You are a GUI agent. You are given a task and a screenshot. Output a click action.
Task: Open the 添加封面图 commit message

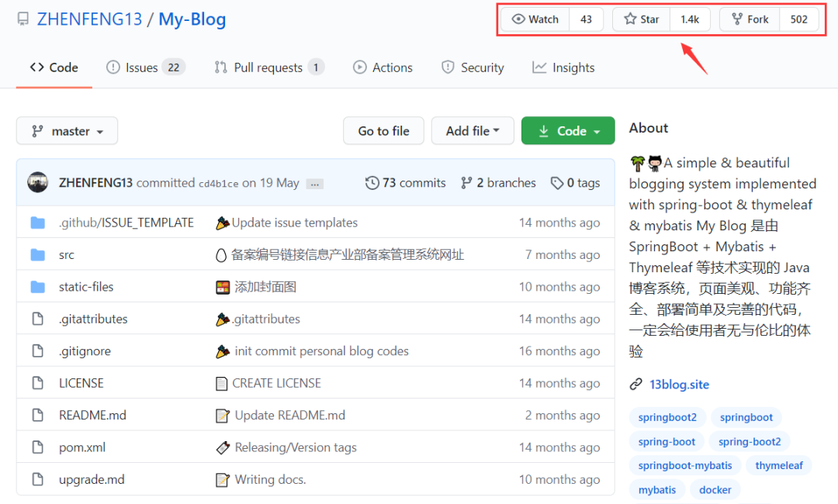(265, 287)
